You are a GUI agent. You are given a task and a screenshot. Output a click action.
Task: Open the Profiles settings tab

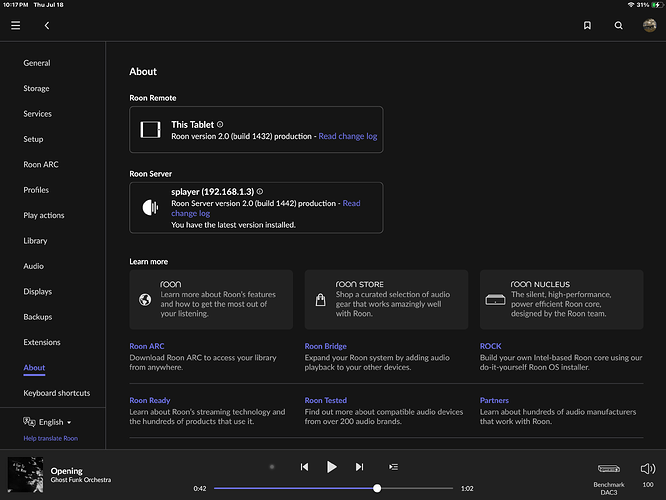(x=36, y=190)
